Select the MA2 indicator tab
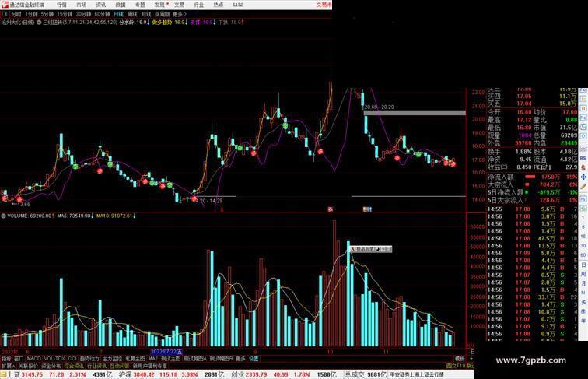Image resolution: width=588 pixels, height=379 pixels. tap(152, 358)
